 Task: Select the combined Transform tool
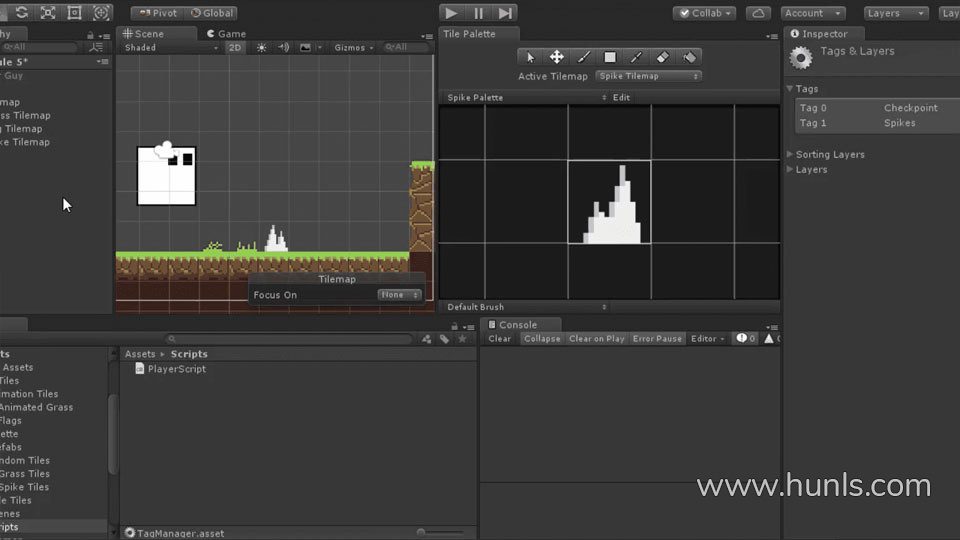(x=101, y=12)
